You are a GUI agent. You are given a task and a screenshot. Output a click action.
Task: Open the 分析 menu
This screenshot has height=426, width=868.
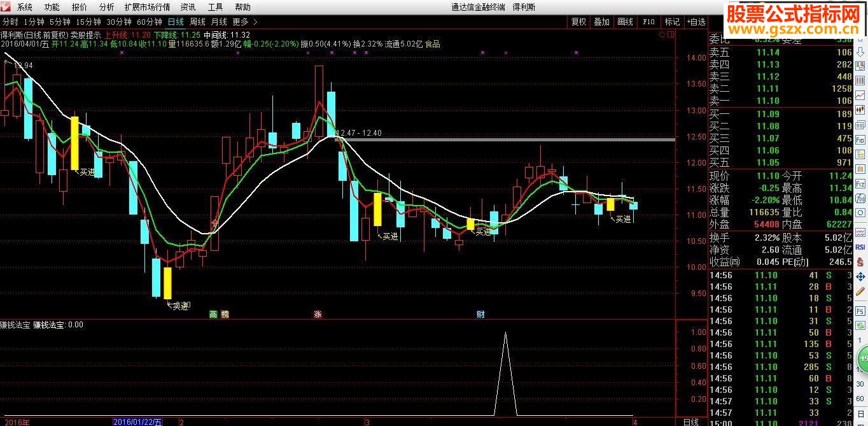pos(106,7)
